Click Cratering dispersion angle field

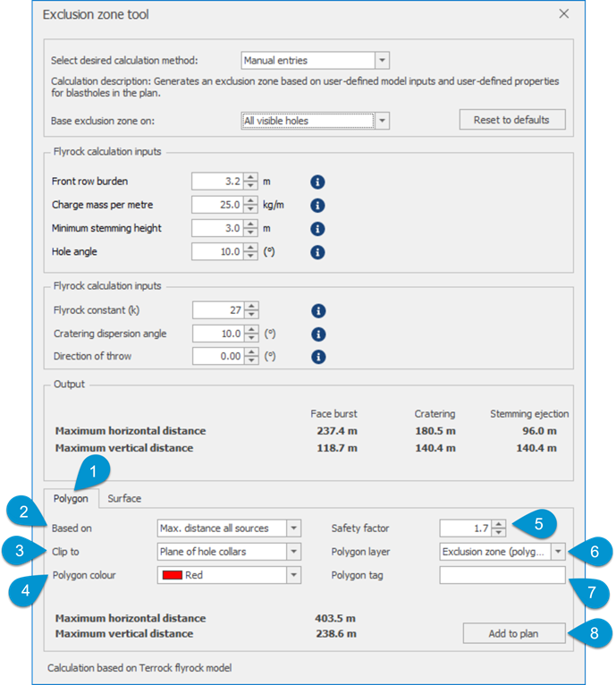[x=218, y=334]
